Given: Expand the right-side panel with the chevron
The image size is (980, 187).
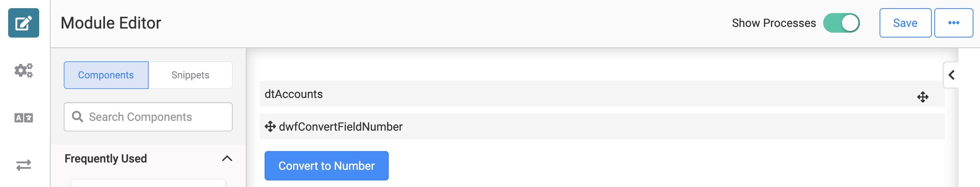Looking at the screenshot, I should click(951, 75).
